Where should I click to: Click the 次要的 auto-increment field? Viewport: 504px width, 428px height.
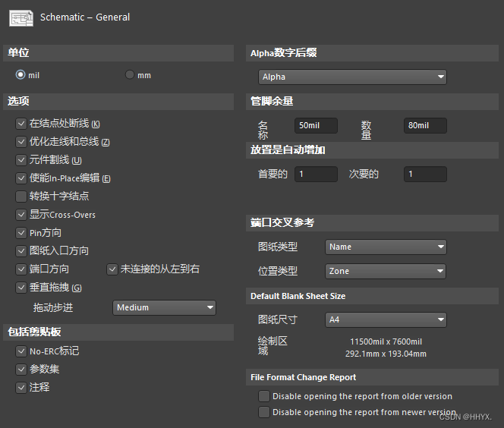(x=425, y=174)
